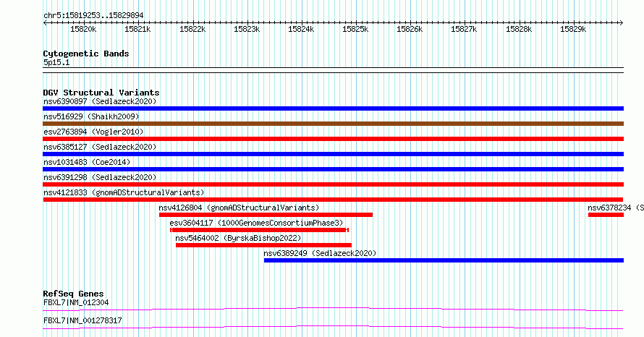Click the 15825k ruler tick label

point(355,29)
